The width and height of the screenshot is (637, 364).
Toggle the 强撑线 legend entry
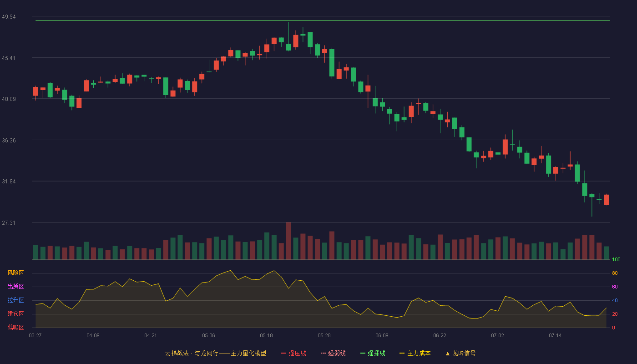[x=373, y=353]
